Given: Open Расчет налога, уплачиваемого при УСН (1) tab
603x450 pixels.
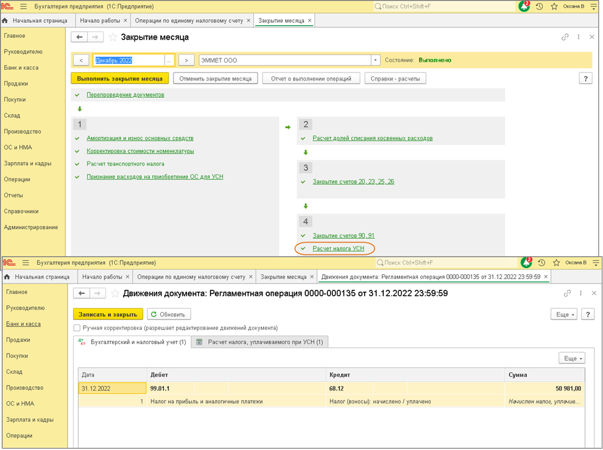Looking at the screenshot, I should (x=260, y=342).
